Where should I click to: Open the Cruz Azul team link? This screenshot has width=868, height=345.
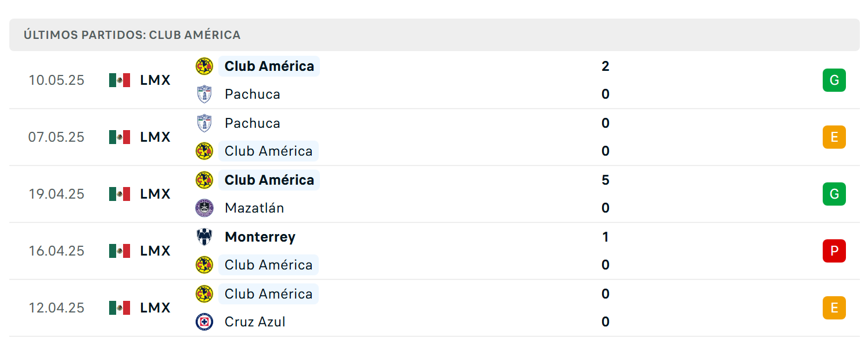coord(255,322)
